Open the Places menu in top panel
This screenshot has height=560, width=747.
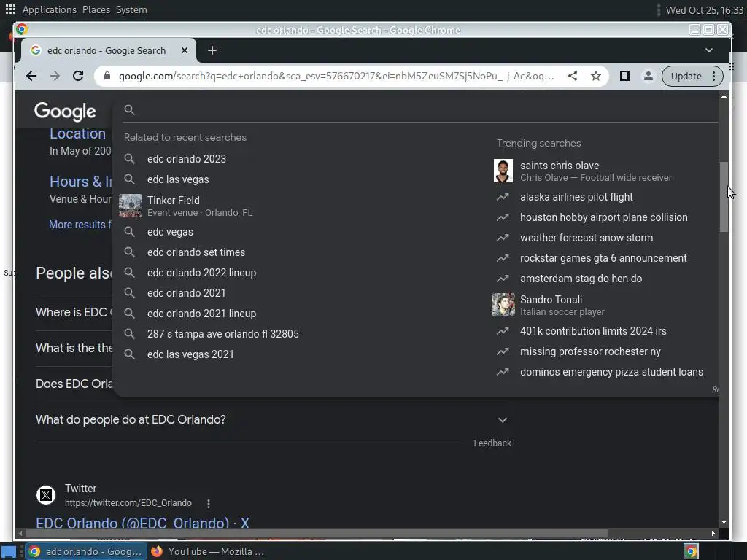(x=96, y=10)
